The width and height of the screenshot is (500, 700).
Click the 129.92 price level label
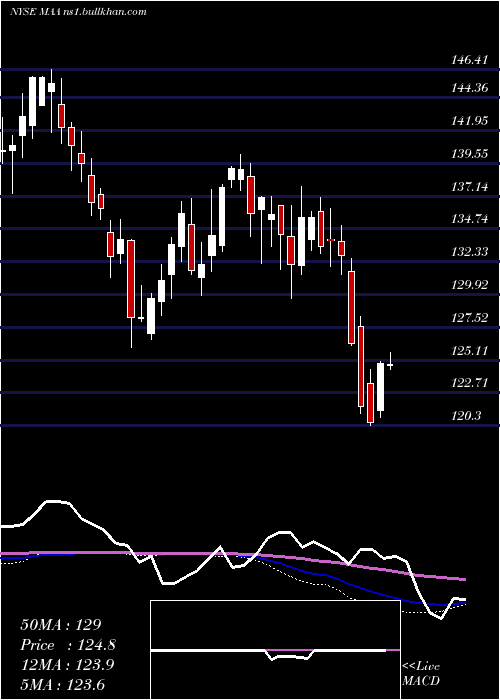[470, 285]
